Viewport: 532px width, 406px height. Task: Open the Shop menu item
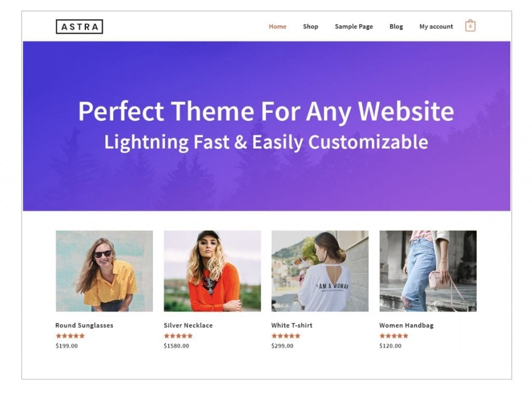click(x=311, y=27)
